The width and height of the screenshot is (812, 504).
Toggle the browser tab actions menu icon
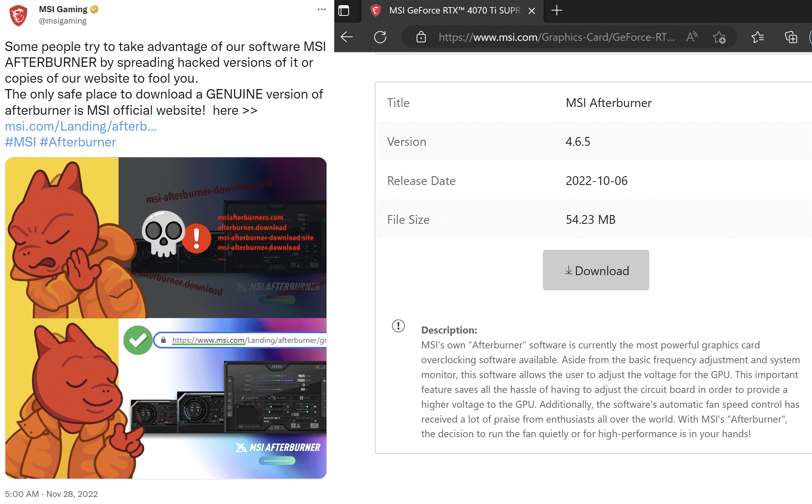[x=344, y=10]
